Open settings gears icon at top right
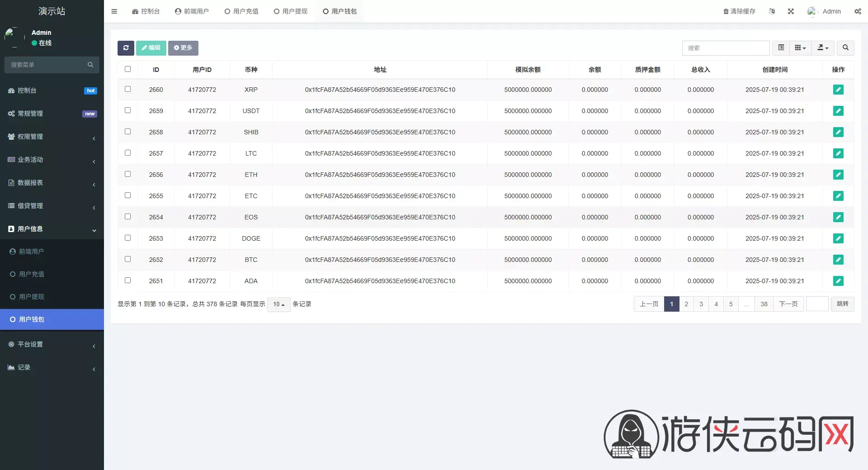Viewport: 868px width, 470px height. tap(858, 11)
